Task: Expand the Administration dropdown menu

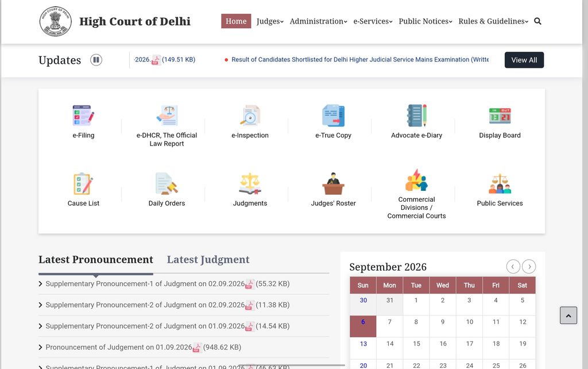Action: click(x=318, y=21)
